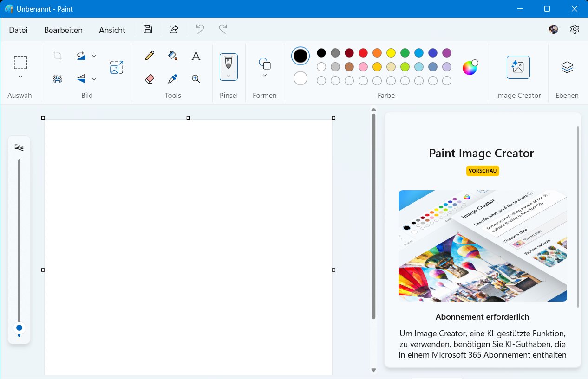
Task: Pick the orange color swatch
Action: 377,53
